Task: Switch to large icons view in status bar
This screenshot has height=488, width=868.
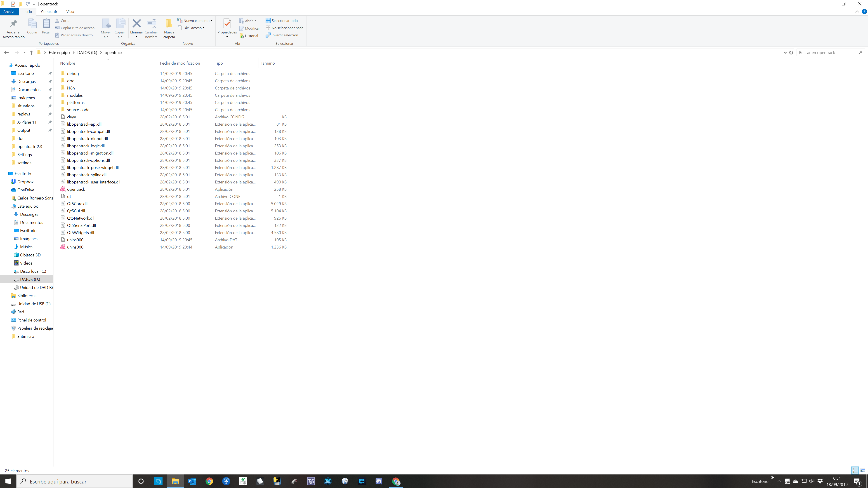Action: (863, 470)
